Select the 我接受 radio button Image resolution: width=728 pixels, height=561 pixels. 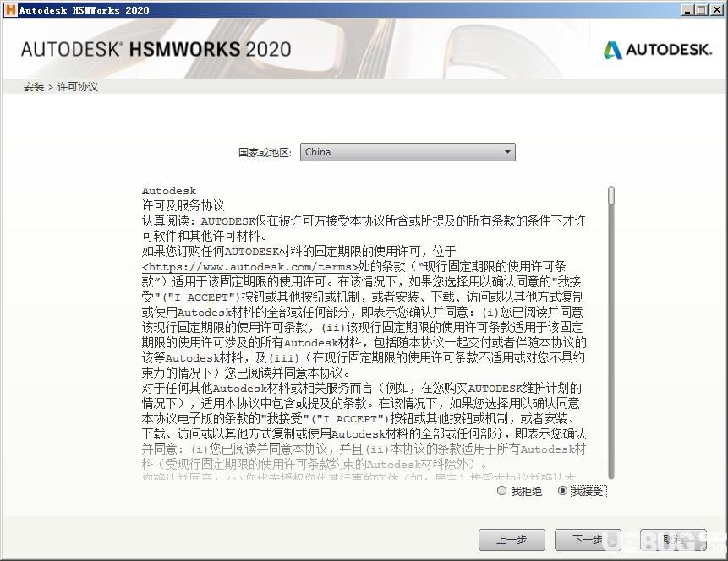coord(562,491)
